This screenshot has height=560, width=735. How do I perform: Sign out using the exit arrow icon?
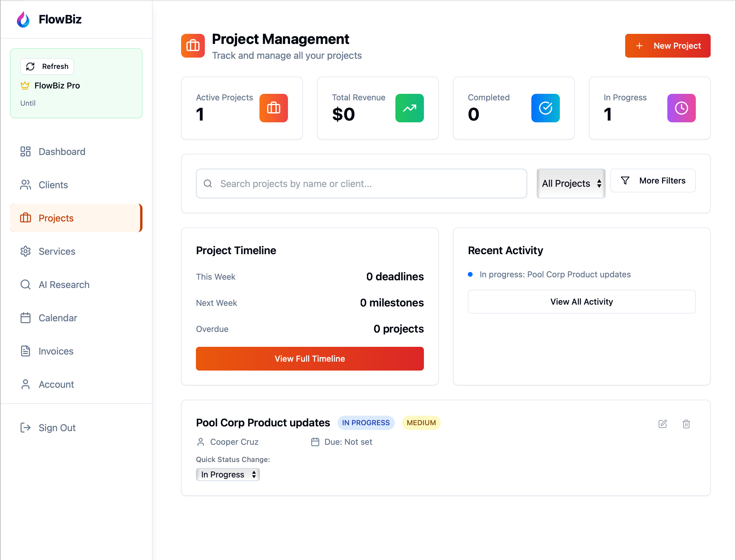pyautogui.click(x=25, y=428)
